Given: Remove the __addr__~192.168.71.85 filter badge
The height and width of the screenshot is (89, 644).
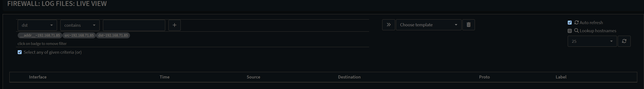Looking at the screenshot, I should [40, 35].
